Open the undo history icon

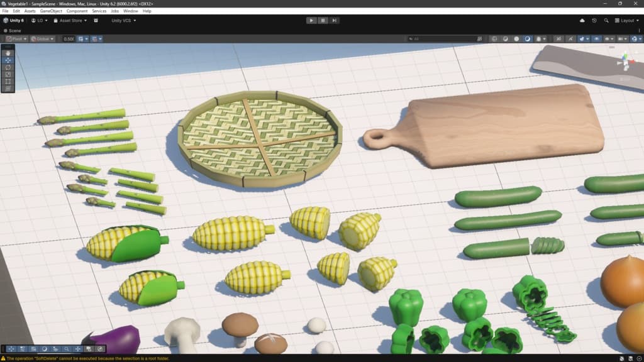click(594, 21)
